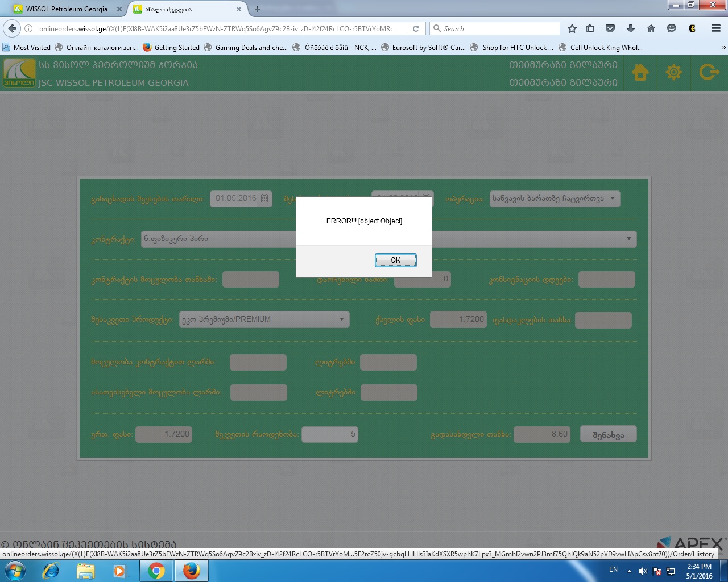Click Firefox icon in the taskbar
728x582 pixels.
point(191,571)
